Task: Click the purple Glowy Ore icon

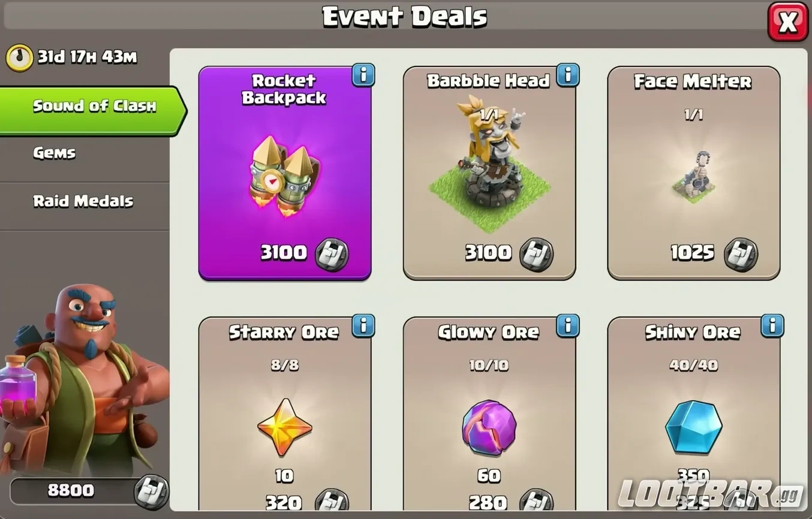Action: (489, 428)
